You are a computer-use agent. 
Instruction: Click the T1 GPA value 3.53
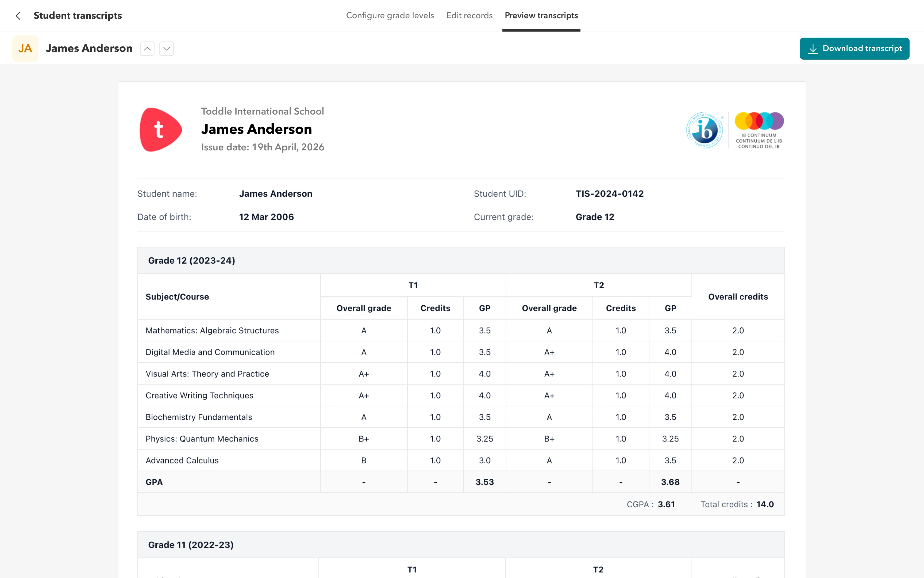pos(484,482)
